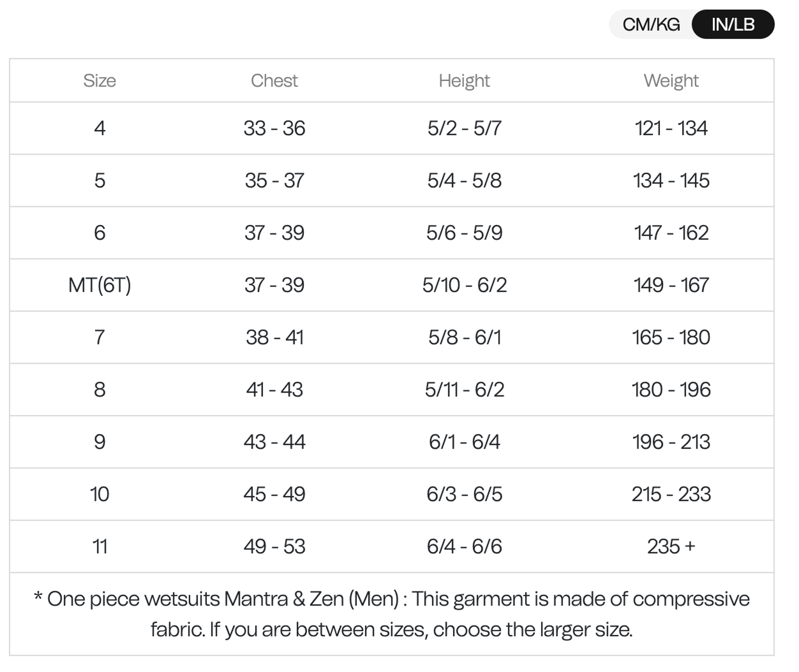Click weight value 165 - 180
This screenshot has height=672, width=799.
671,337
